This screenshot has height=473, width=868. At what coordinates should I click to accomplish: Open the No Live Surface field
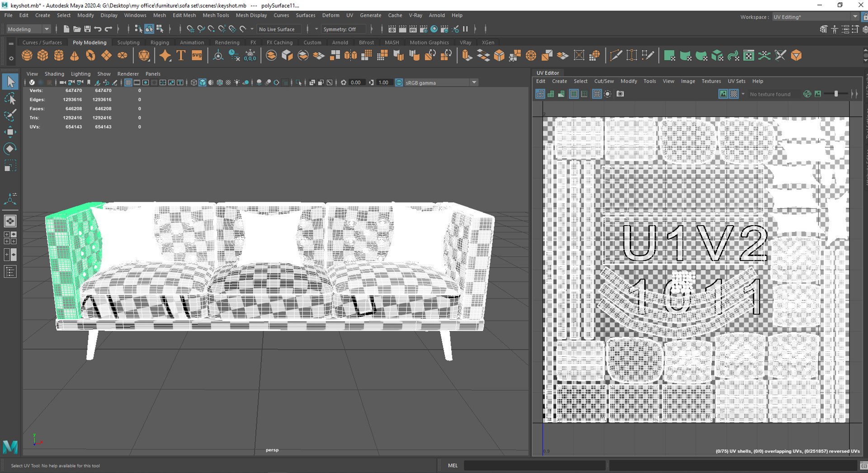coord(278,29)
